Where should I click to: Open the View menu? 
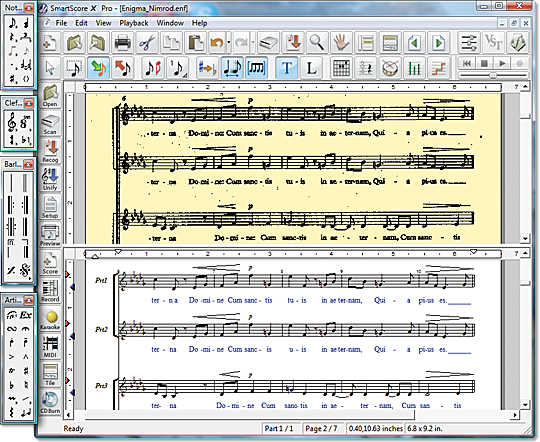pyautogui.click(x=103, y=23)
